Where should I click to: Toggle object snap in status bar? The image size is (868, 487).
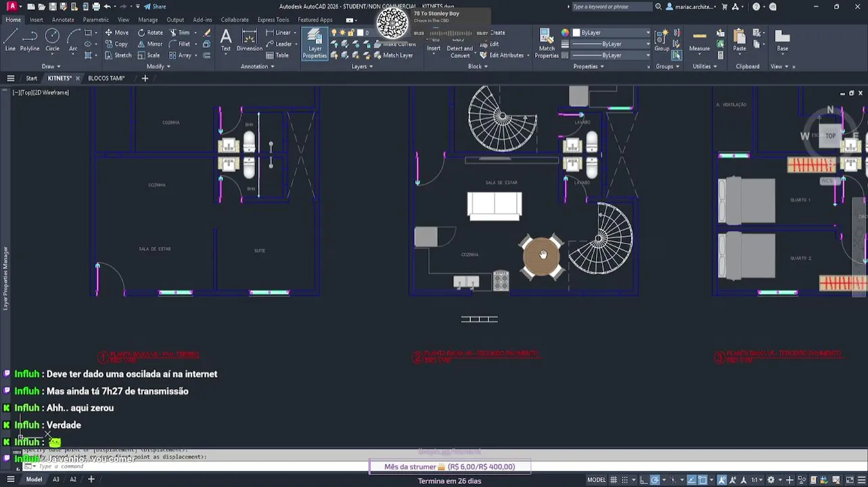703,480
